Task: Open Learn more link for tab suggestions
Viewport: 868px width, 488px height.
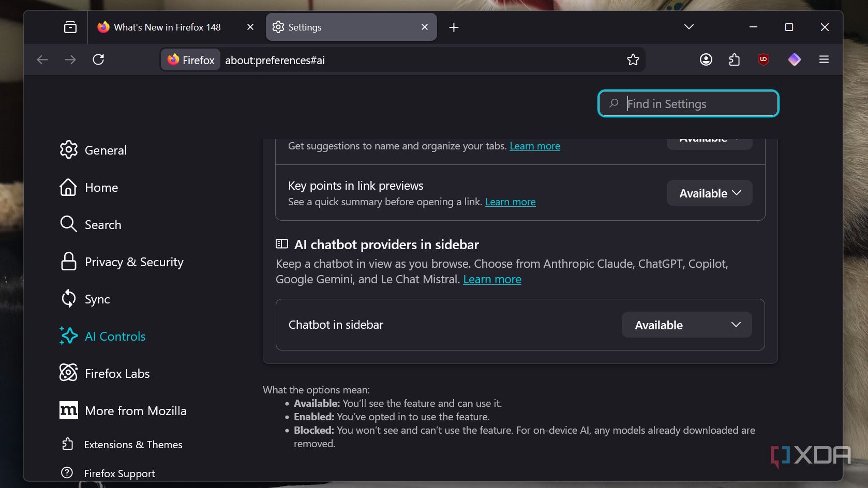Action: [x=535, y=146]
